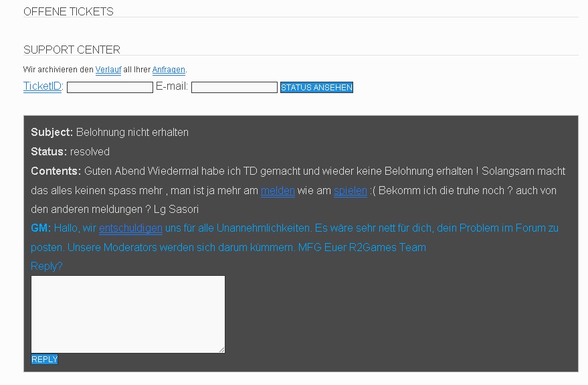The width and height of the screenshot is (588, 385).
Task: Click the TicketID link label
Action: [42, 86]
